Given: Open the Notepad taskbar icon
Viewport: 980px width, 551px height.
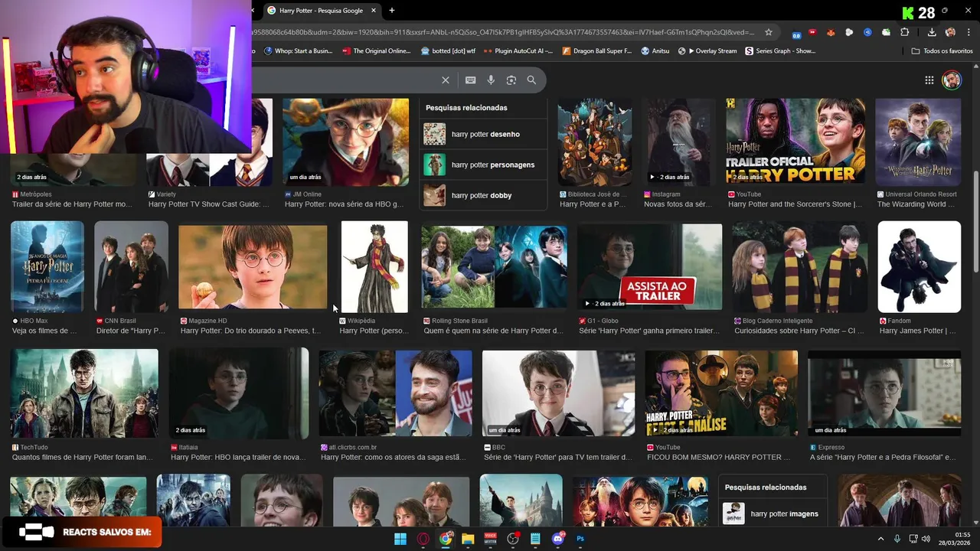Looking at the screenshot, I should click(x=535, y=539).
